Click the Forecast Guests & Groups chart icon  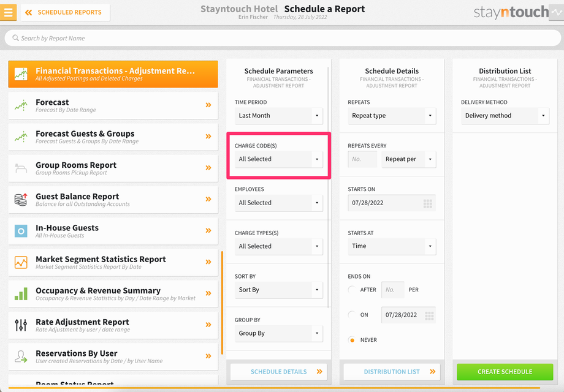pos(21,137)
